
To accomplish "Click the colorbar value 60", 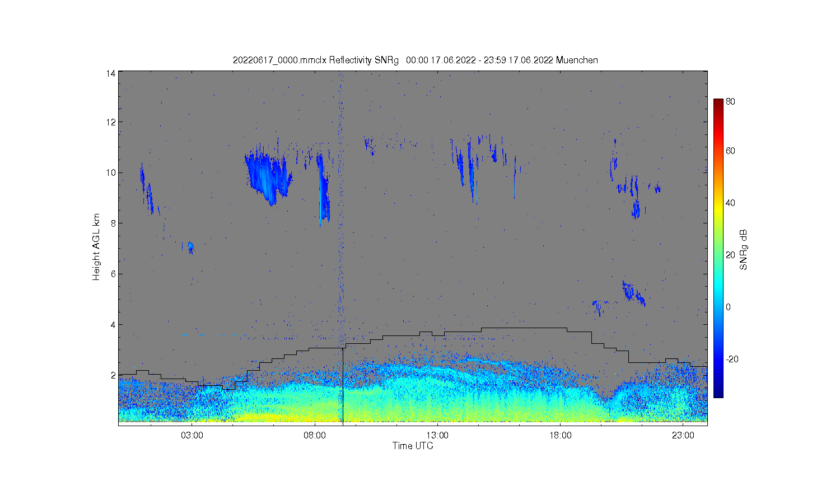I will (730, 151).
